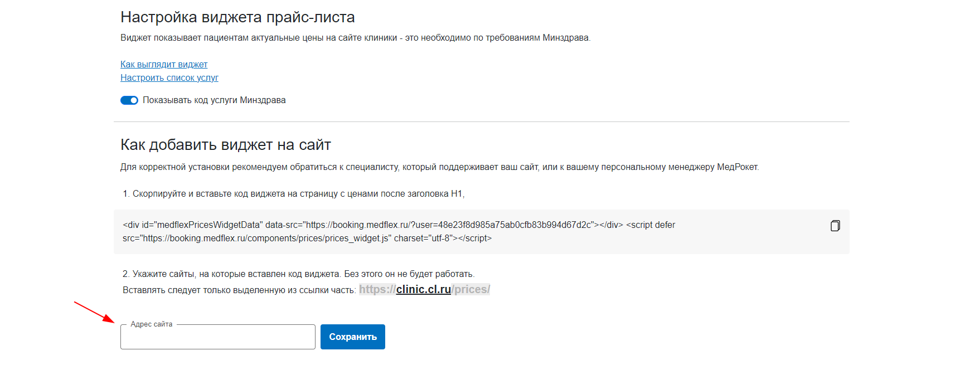Click the 'Показывать код услуги Минздрава' label
This screenshot has height=365, width=980.
tap(214, 100)
